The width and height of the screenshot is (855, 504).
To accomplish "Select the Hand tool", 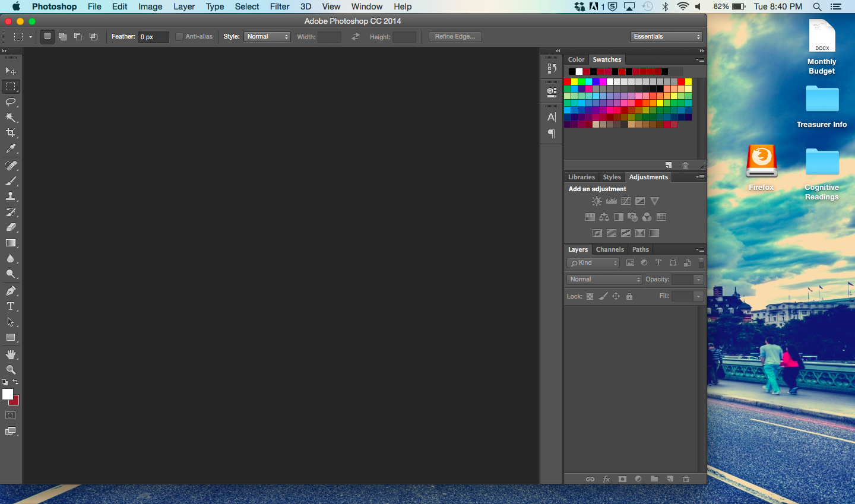I will pos(11,354).
